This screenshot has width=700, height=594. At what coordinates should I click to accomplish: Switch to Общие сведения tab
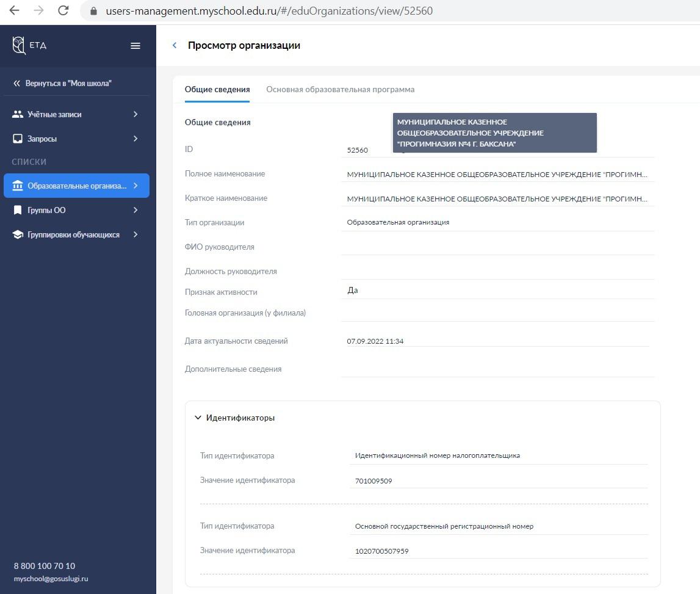click(x=217, y=89)
